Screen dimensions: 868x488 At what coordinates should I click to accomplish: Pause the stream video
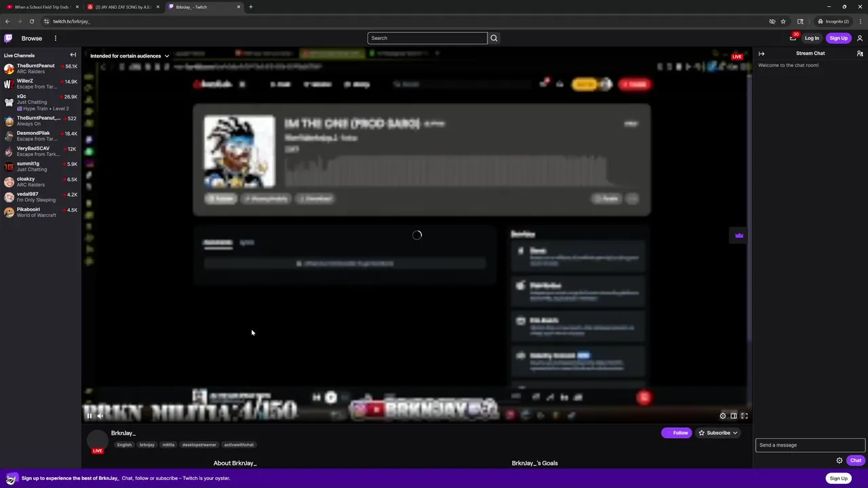coord(89,415)
